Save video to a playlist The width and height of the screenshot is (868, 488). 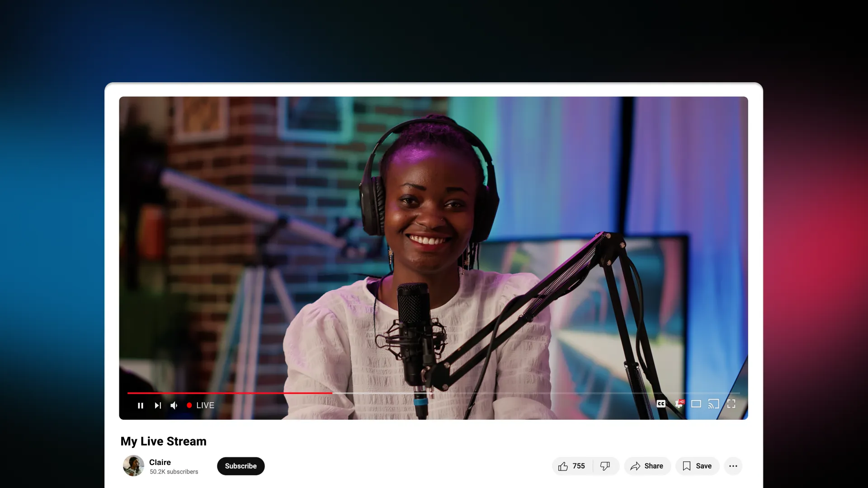pyautogui.click(x=697, y=466)
